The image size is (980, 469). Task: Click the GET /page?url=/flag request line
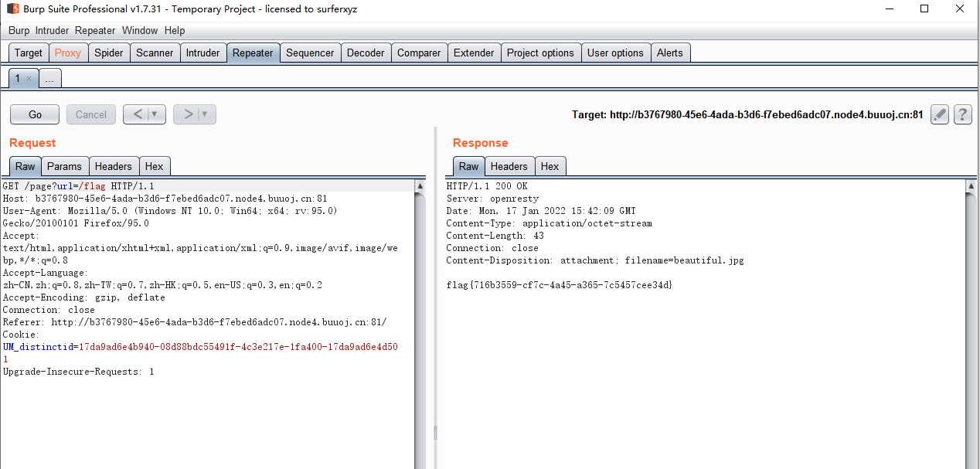(79, 186)
